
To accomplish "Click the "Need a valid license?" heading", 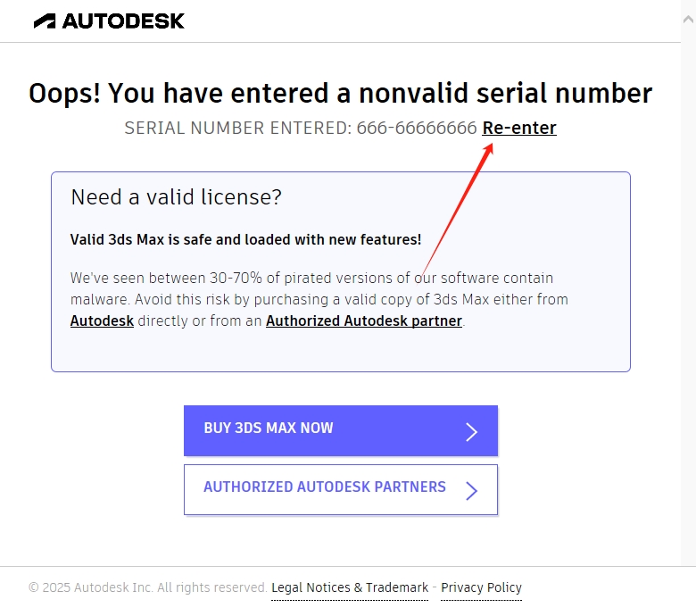I will point(176,197).
